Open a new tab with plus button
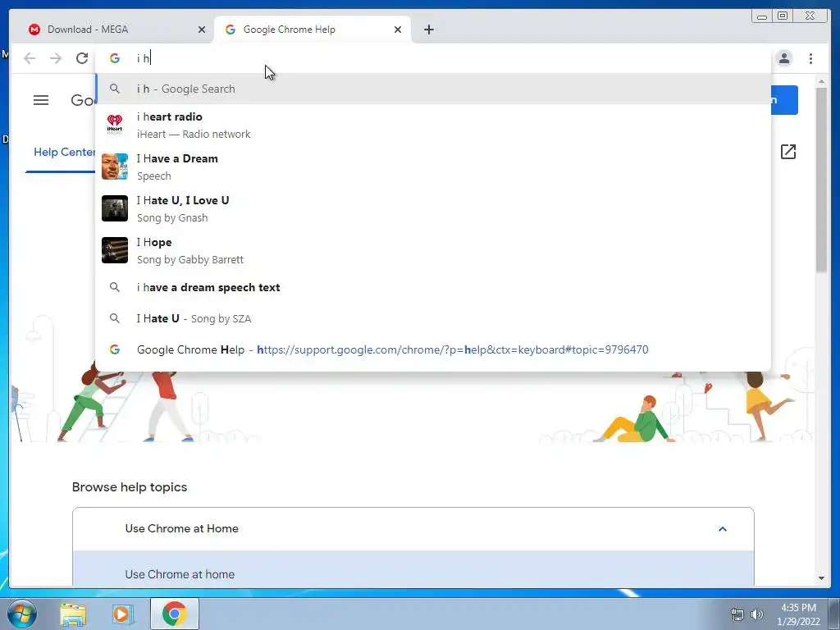 click(x=428, y=30)
